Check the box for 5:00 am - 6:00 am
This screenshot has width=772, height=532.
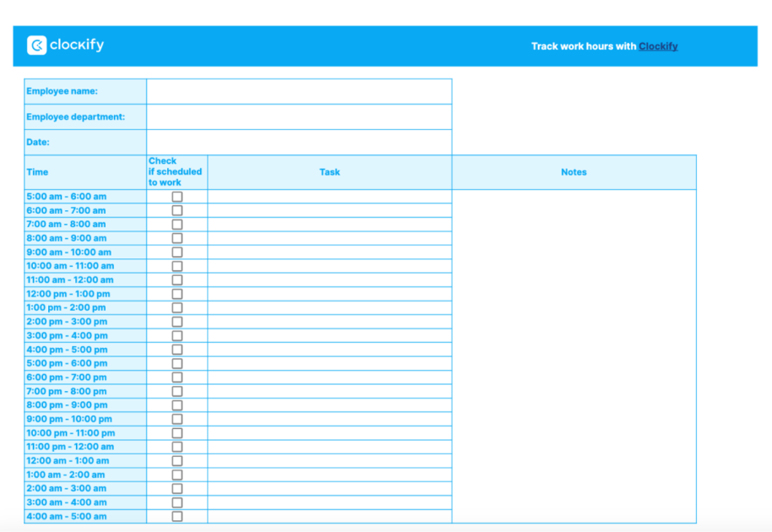click(x=177, y=196)
